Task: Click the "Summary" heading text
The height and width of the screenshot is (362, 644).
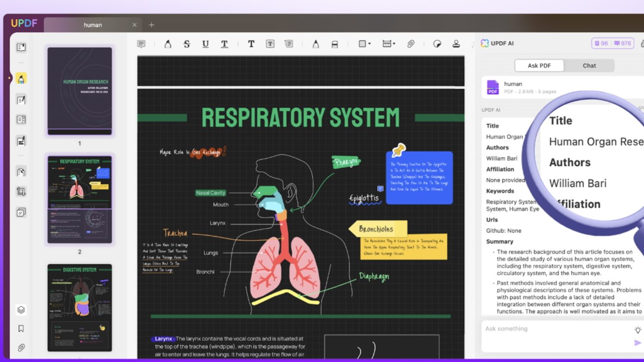Action: click(500, 242)
